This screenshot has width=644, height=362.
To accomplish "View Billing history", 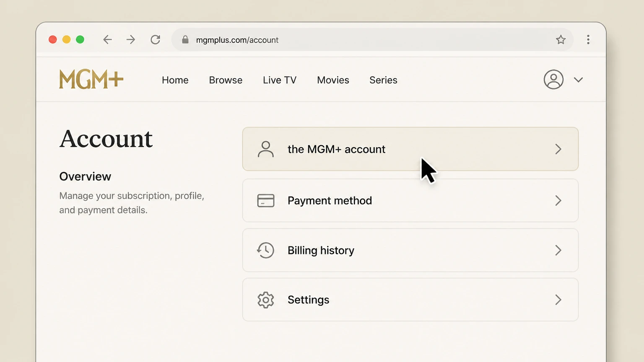I will pyautogui.click(x=410, y=250).
